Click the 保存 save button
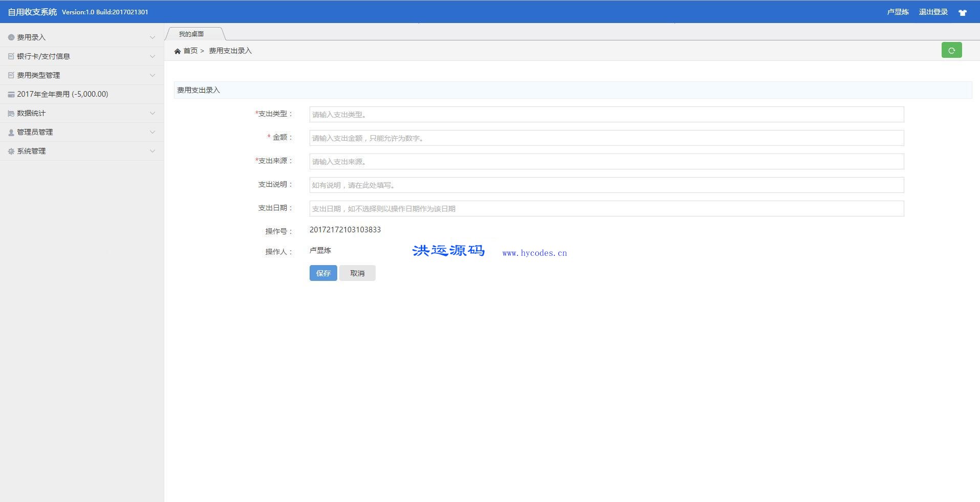This screenshot has height=502, width=980. point(323,273)
